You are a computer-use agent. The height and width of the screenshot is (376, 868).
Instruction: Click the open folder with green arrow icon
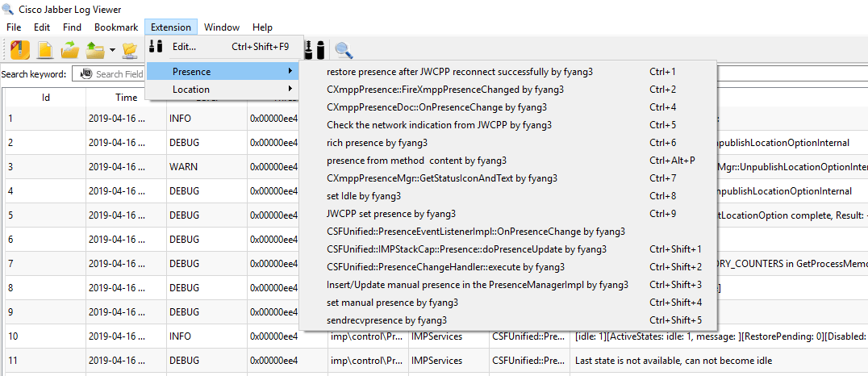click(x=70, y=50)
